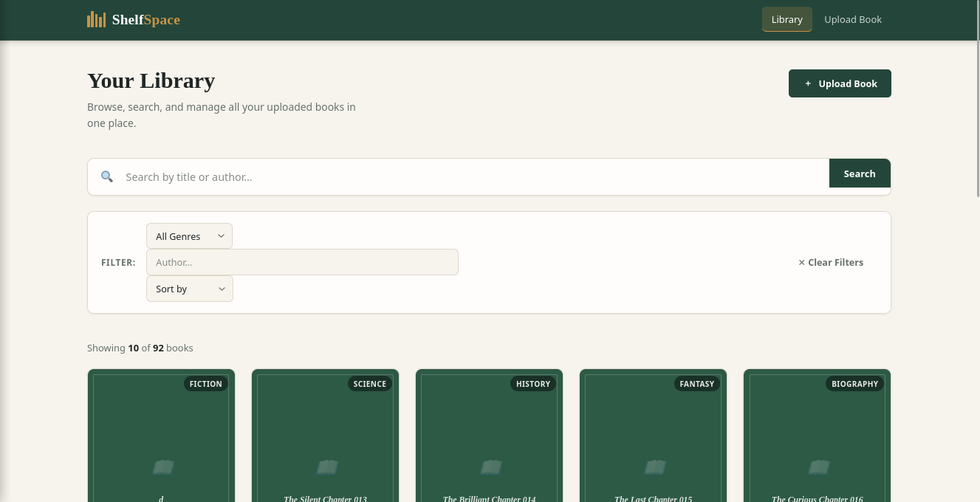The width and height of the screenshot is (980, 502).
Task: Submit with the Search button
Action: click(860, 173)
